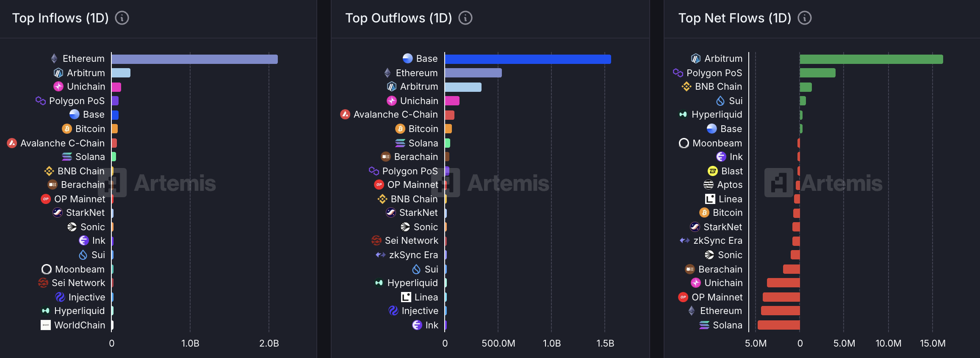The height and width of the screenshot is (358, 980).
Task: Select the Unichain bar in Top Net Flows
Action: tap(783, 283)
